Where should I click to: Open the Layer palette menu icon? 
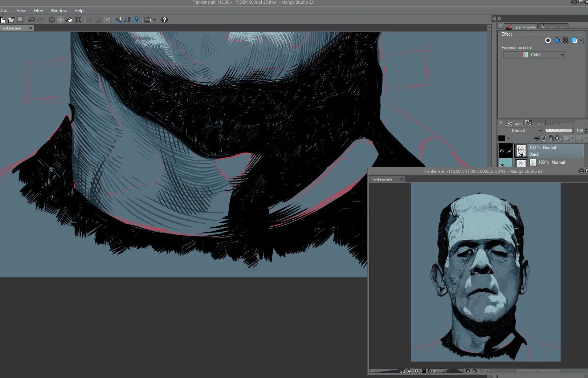501,123
